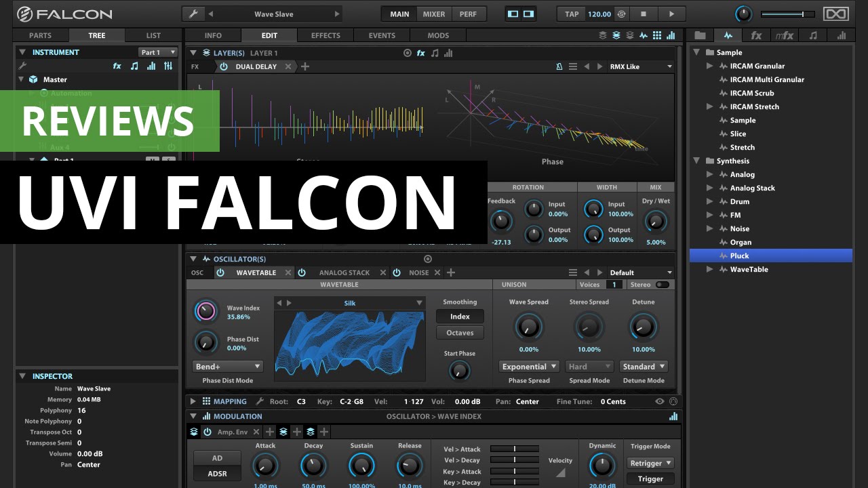
Task: Click the Vel > Attack slider
Action: coord(515,449)
